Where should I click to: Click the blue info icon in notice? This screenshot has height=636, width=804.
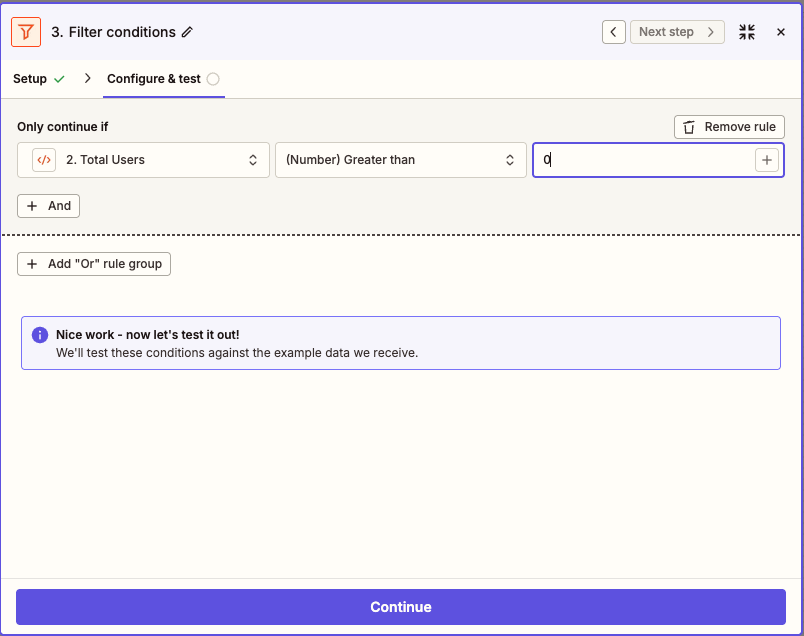(x=39, y=335)
